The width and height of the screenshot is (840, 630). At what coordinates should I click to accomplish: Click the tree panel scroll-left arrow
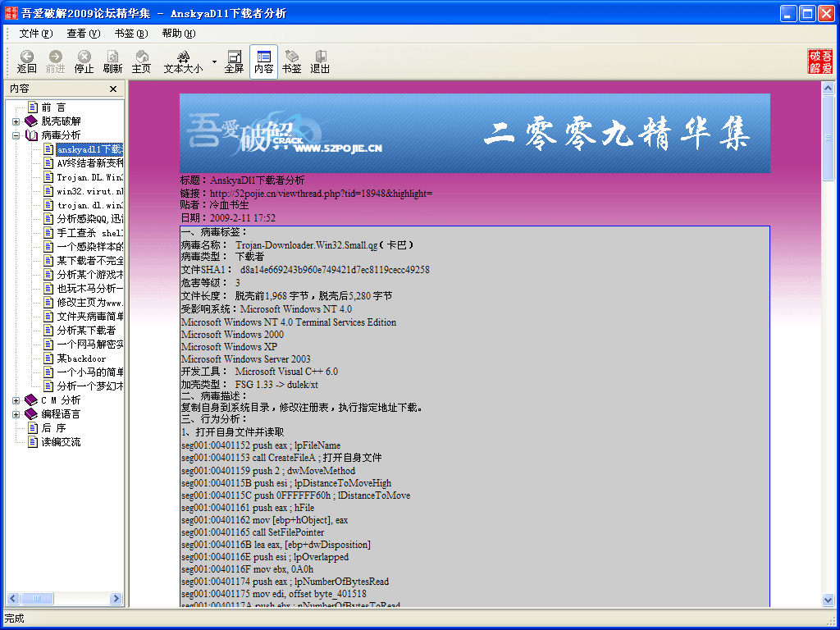13,598
